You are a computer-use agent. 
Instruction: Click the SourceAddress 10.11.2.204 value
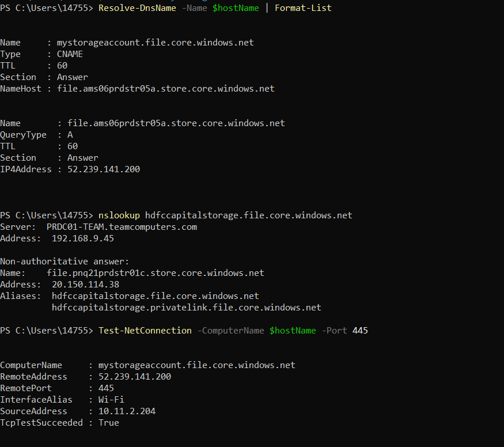pos(127,411)
